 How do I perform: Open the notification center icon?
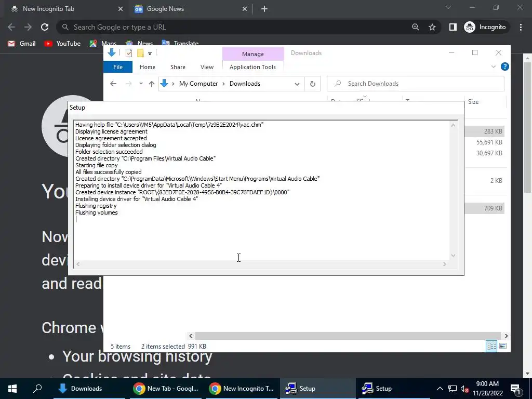tap(515, 389)
